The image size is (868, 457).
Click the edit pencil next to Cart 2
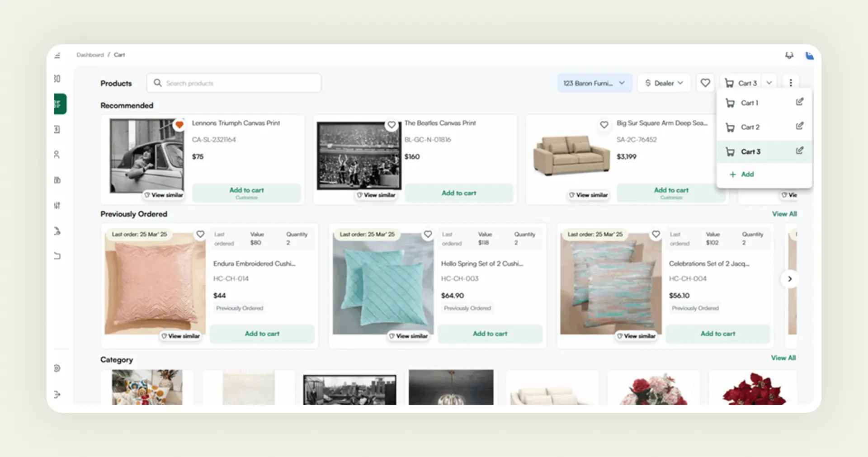799,126
